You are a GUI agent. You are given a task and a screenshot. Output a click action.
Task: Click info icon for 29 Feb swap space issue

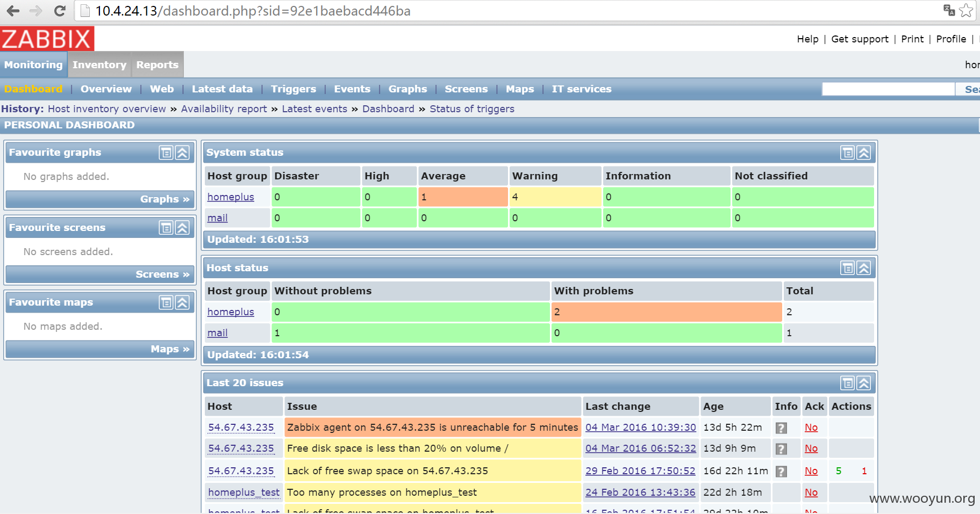tap(781, 472)
